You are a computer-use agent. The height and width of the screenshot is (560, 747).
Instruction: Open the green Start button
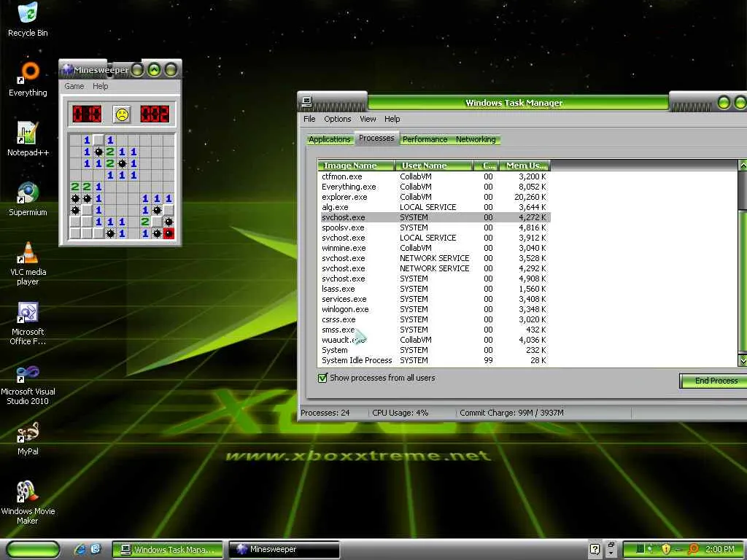[x=32, y=550]
